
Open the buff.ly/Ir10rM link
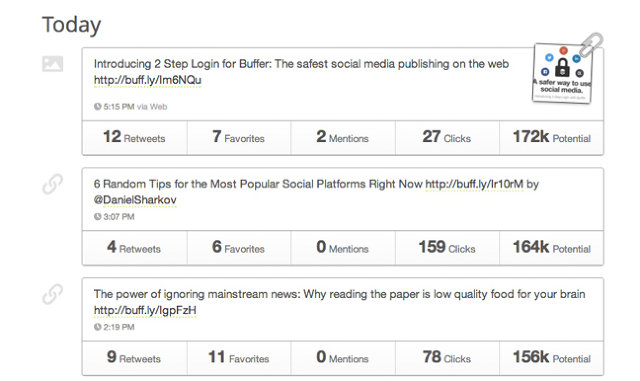(474, 184)
